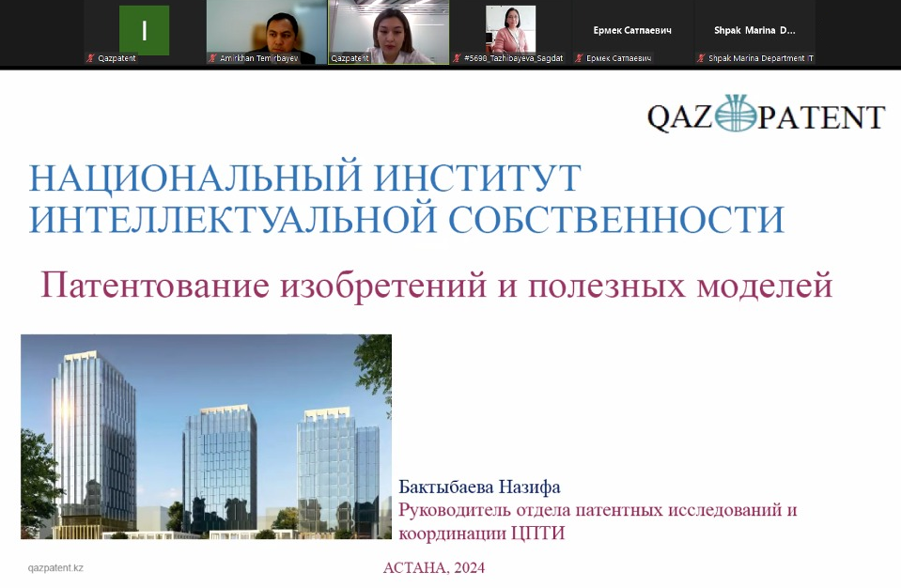Image resolution: width=901 pixels, height=588 pixels.
Task: Click the "АСТАНА, 2024" footer text
Action: (x=433, y=568)
